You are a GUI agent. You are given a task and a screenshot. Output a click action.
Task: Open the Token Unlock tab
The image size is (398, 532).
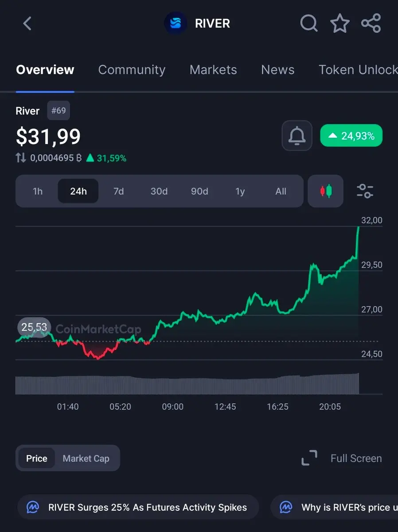point(358,70)
